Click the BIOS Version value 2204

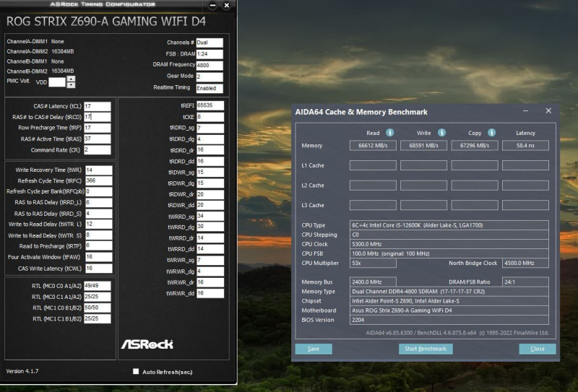449,320
